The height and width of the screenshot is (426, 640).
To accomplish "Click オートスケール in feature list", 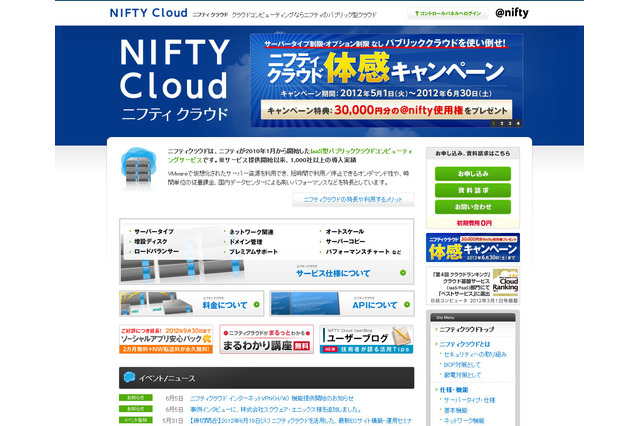I will 344,232.
